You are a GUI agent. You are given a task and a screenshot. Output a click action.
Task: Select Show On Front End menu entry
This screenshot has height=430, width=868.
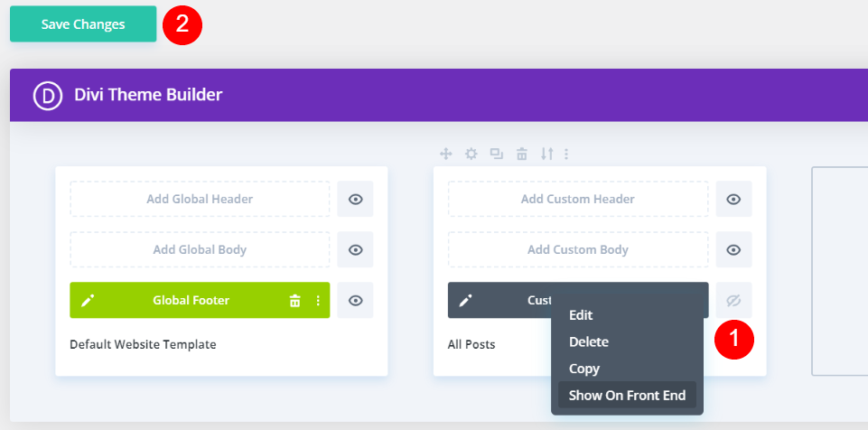point(627,395)
